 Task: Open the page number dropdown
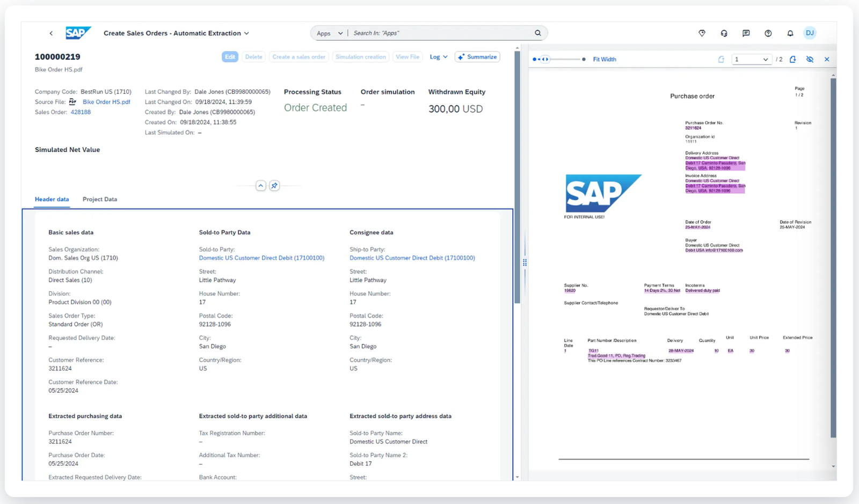point(751,60)
